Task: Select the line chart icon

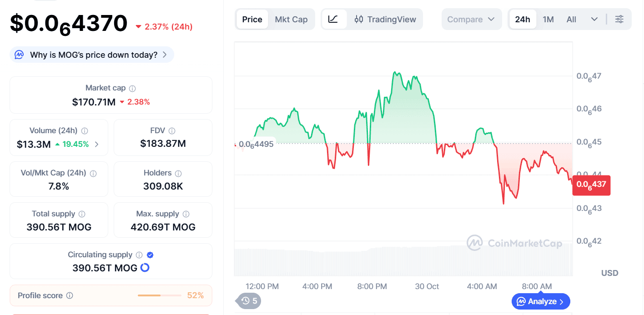Action: click(333, 19)
